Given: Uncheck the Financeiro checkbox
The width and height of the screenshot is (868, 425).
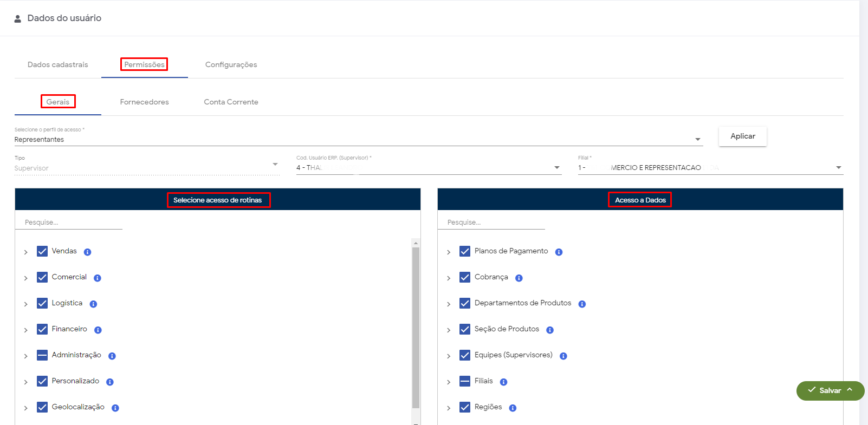Looking at the screenshot, I should pos(42,329).
